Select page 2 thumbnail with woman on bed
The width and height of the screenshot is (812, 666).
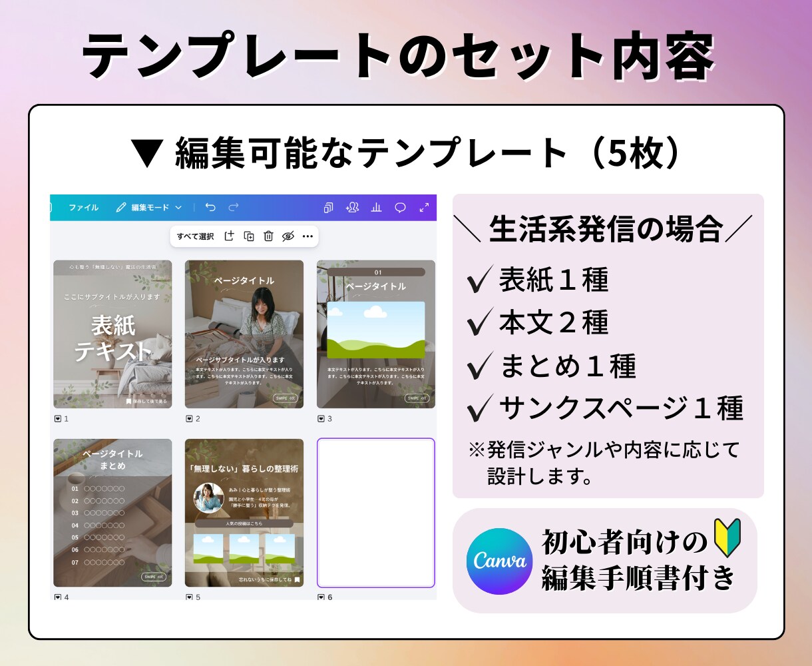coord(244,334)
